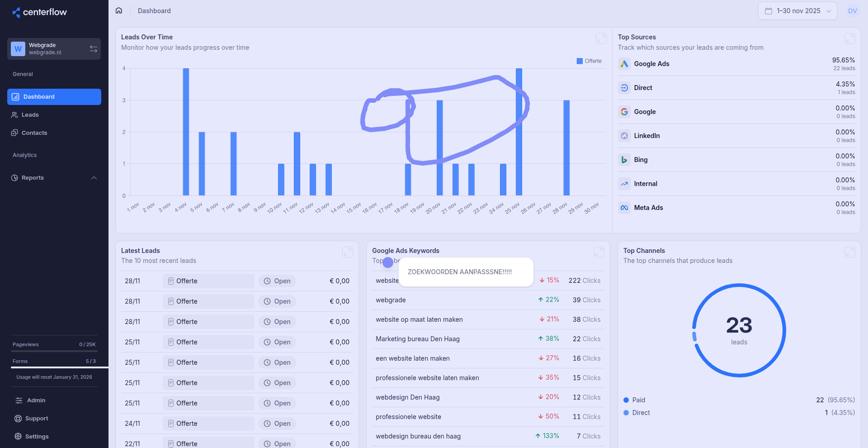Screen dimensions: 868x448
Task: Click the Google Ads source icon
Action: click(624, 64)
